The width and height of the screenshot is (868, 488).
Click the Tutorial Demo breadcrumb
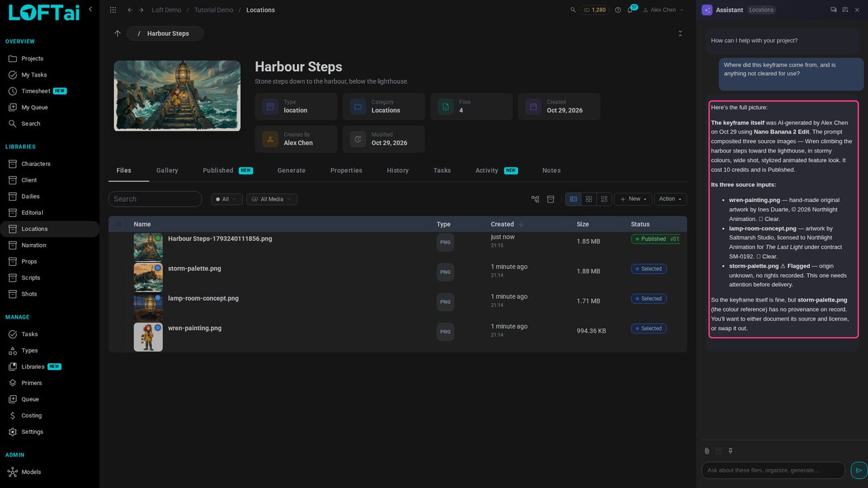(x=214, y=10)
